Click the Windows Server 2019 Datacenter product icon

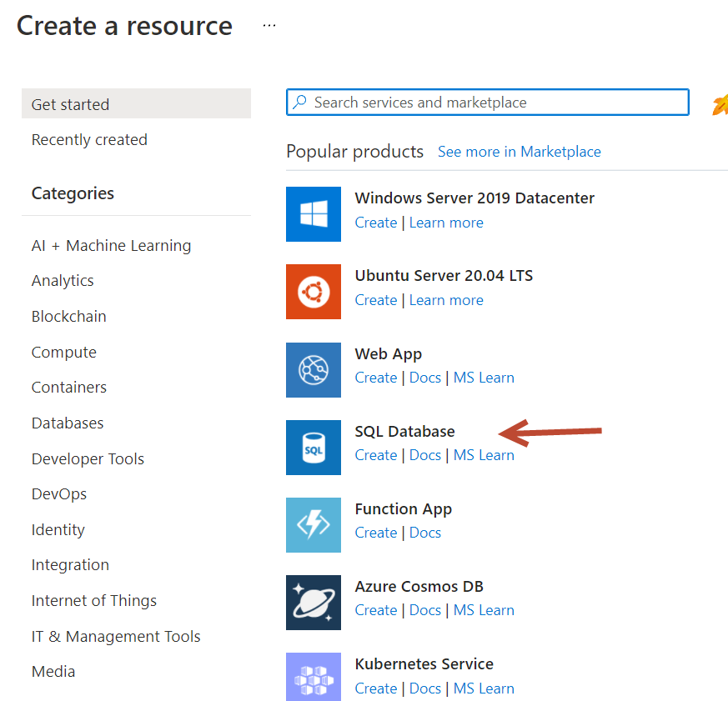(x=314, y=214)
